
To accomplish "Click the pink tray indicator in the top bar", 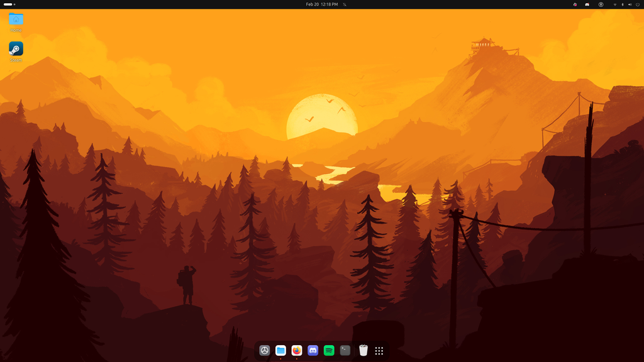I will pos(575,4).
